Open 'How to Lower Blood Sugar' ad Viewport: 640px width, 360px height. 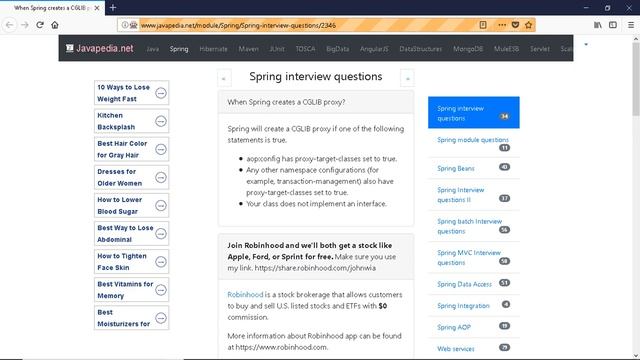(x=131, y=206)
